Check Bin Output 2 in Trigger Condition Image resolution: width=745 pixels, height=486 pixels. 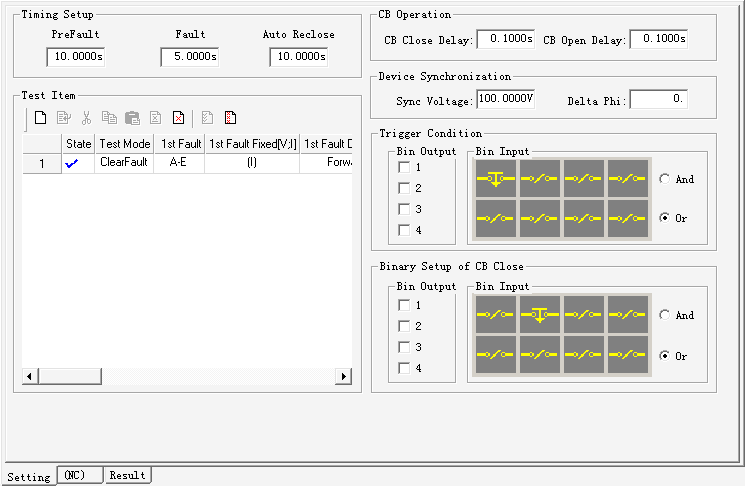click(x=404, y=188)
